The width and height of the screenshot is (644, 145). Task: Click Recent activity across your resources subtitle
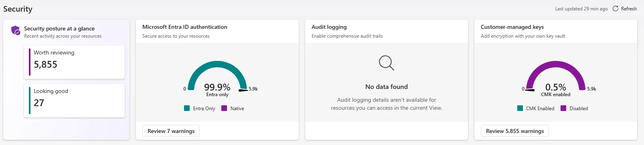coord(63,36)
